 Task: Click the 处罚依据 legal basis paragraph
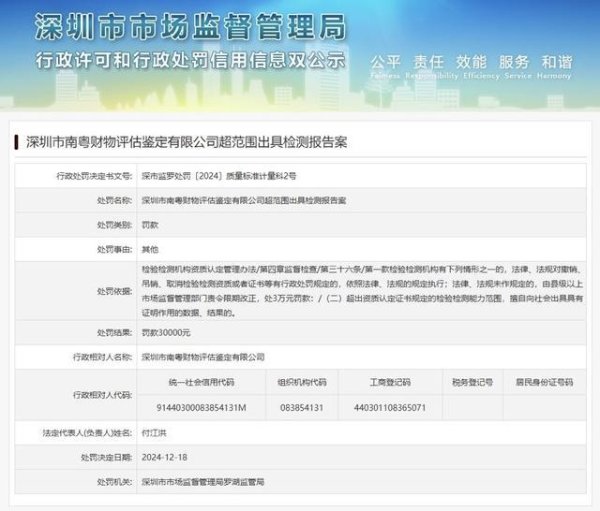[362, 291]
